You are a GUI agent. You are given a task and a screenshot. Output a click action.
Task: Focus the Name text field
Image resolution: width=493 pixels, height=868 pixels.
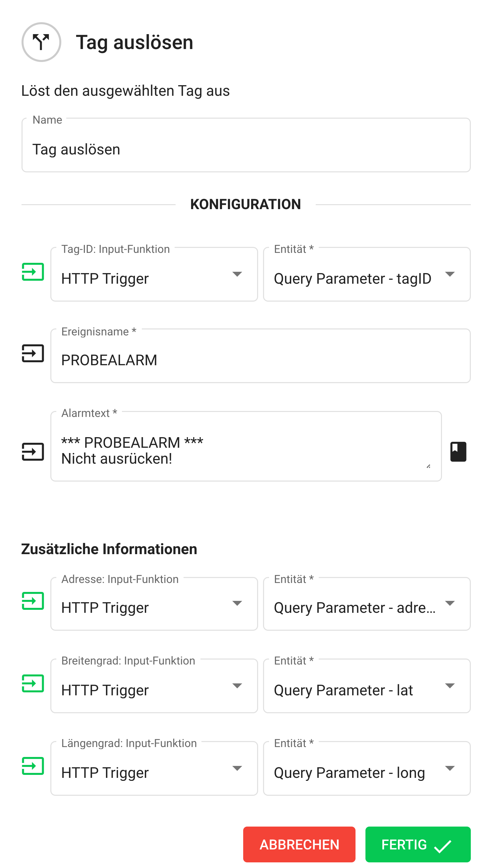click(x=246, y=149)
